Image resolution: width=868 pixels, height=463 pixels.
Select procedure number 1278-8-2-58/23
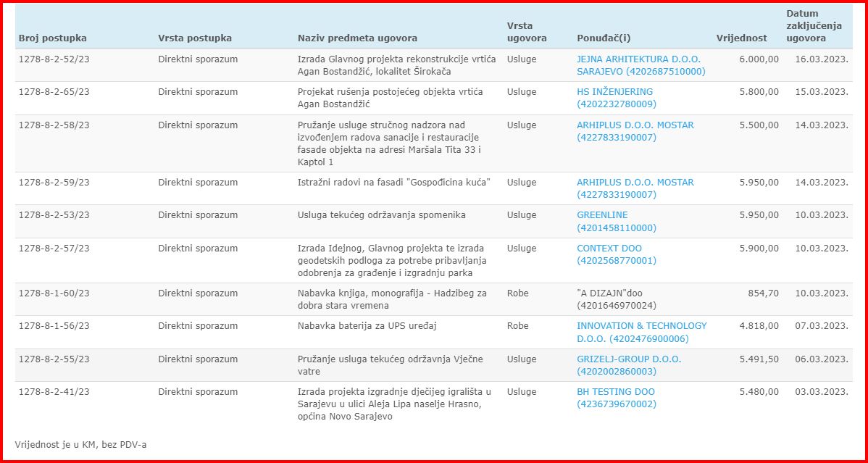point(54,125)
